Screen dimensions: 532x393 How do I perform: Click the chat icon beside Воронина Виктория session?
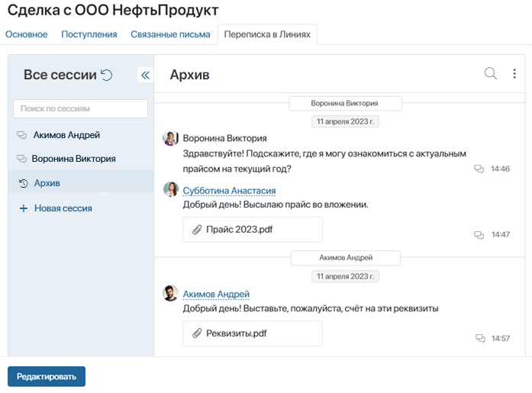click(x=21, y=159)
